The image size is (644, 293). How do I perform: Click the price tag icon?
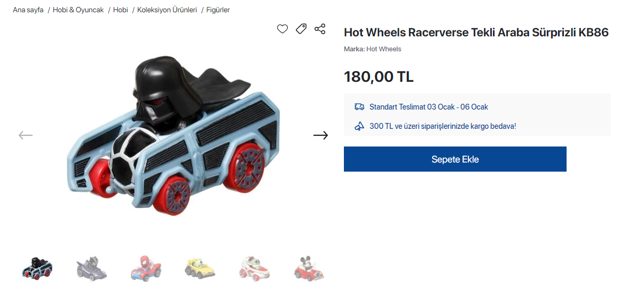click(x=301, y=29)
